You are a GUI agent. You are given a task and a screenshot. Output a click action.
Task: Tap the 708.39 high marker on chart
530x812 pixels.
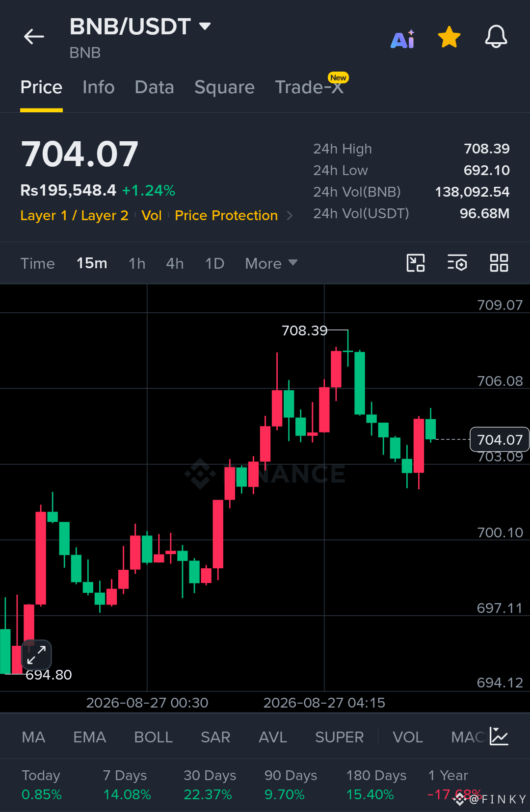click(304, 330)
